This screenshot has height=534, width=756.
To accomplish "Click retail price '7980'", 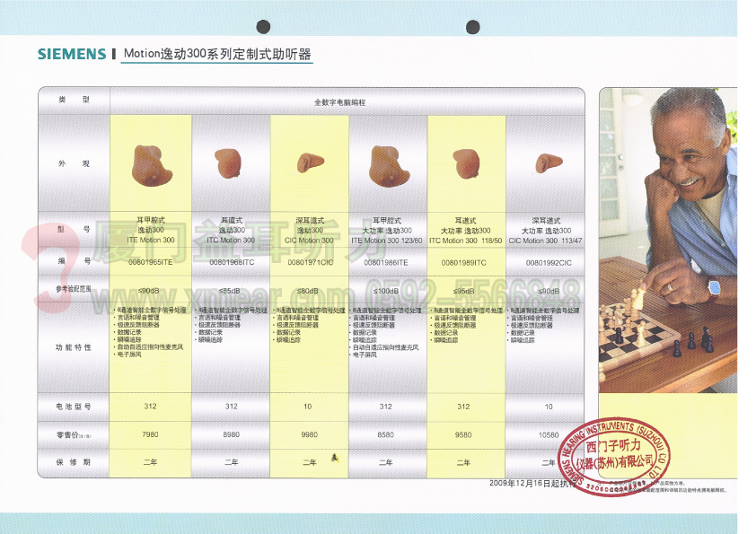I will click(x=150, y=434).
